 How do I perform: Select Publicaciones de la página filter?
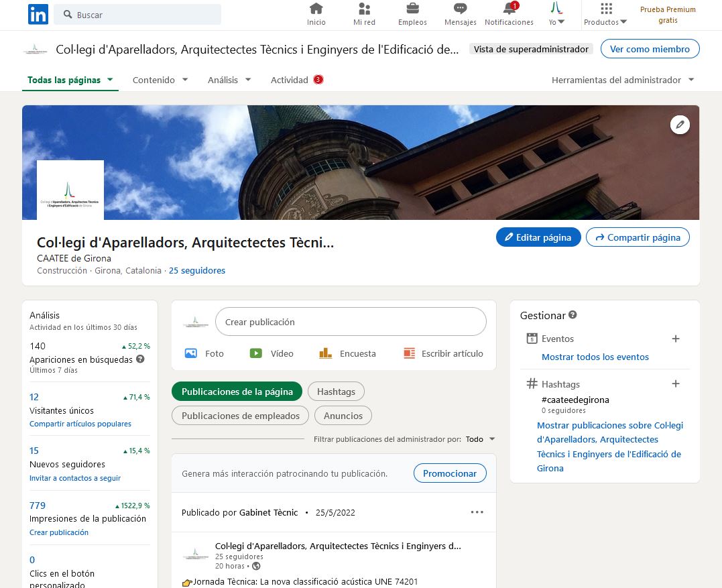237,392
